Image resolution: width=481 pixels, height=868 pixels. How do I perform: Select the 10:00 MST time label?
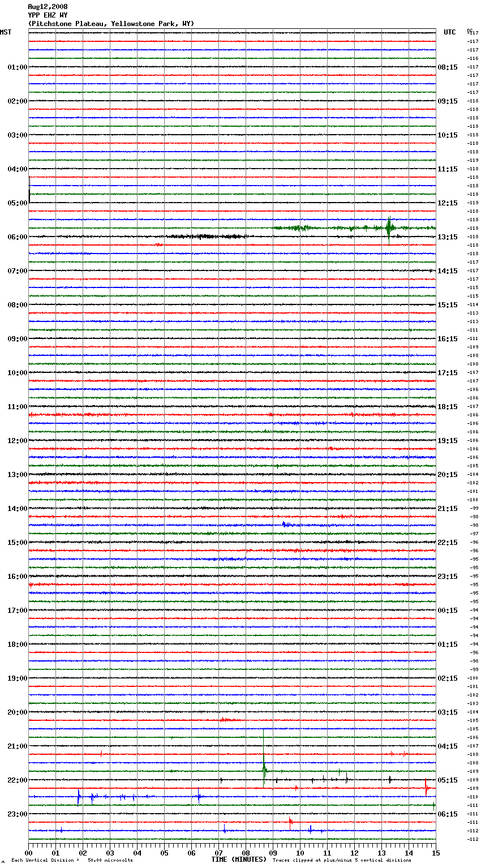coord(18,373)
